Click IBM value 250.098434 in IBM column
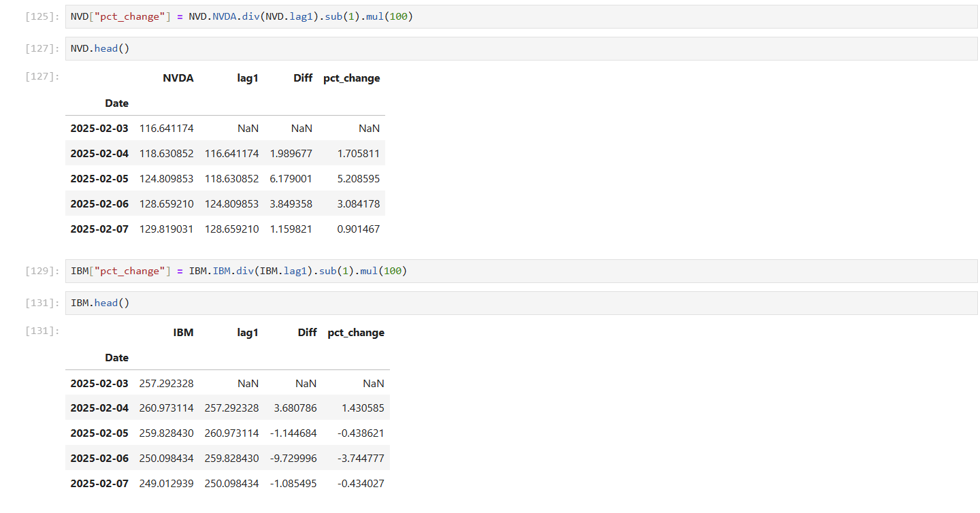The height and width of the screenshot is (513, 980). 166,458
